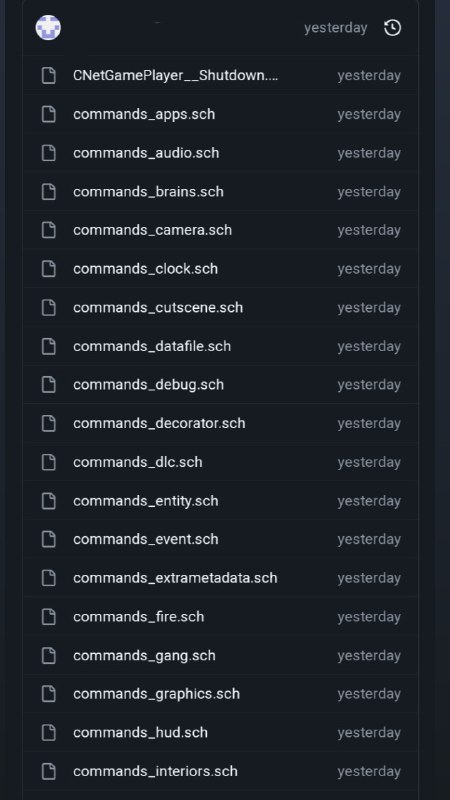Image resolution: width=450 pixels, height=800 pixels.
Task: Open commands_datafile.sch in the list
Action: (x=152, y=346)
